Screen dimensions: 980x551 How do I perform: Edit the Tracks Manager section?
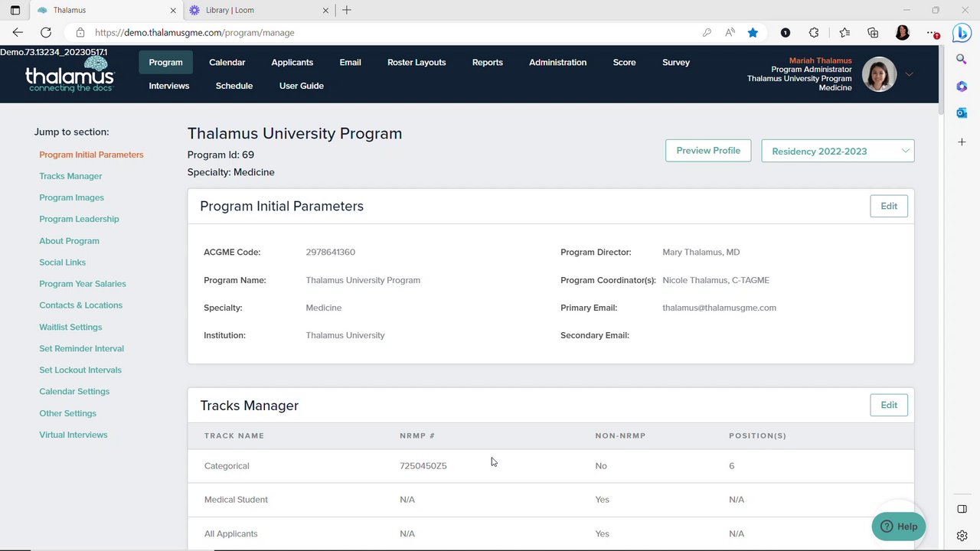(888, 406)
